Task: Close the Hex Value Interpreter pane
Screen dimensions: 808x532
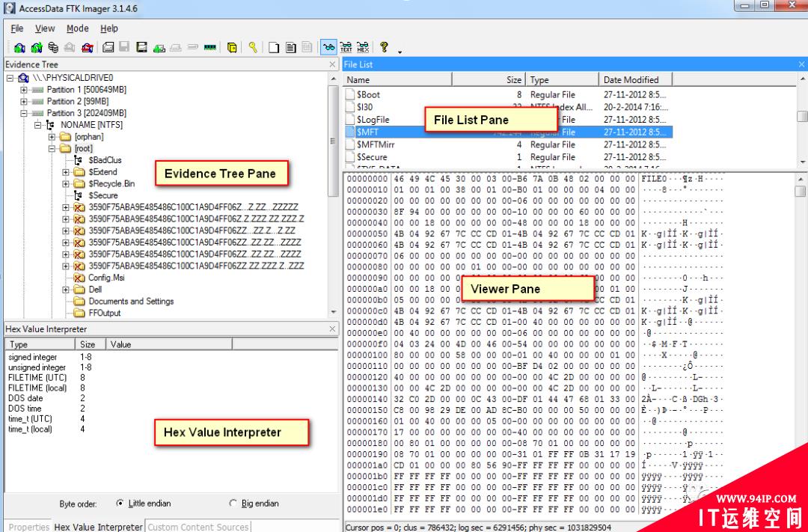Action: (x=332, y=329)
